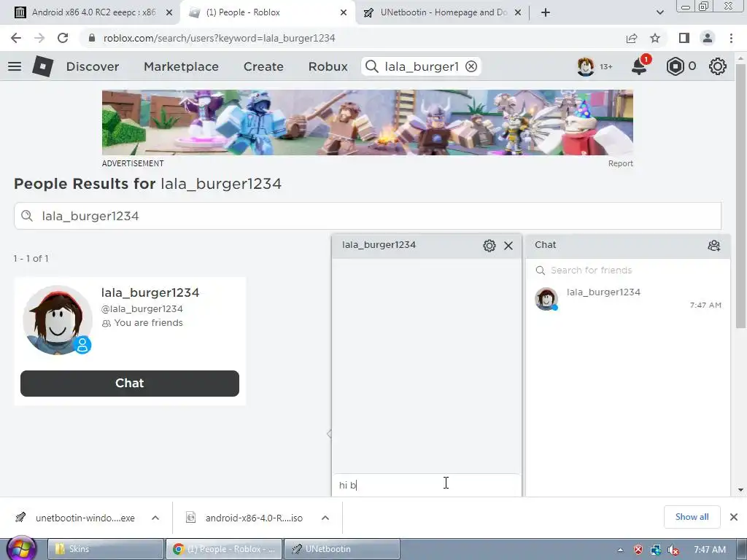Reload the page with the refresh icon
The height and width of the screenshot is (560, 747).
pos(63,38)
